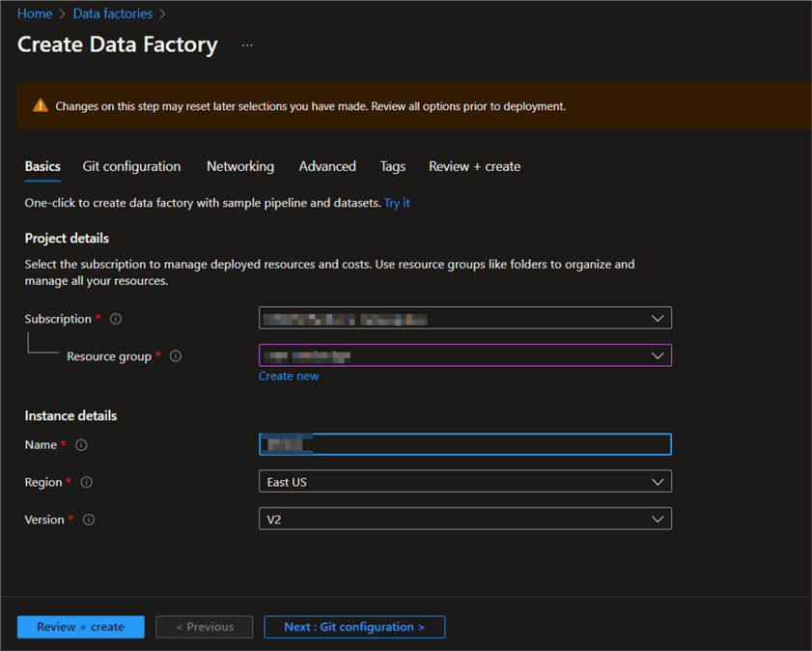This screenshot has height=651, width=812.
Task: Switch to the Networking tab
Action: click(240, 167)
